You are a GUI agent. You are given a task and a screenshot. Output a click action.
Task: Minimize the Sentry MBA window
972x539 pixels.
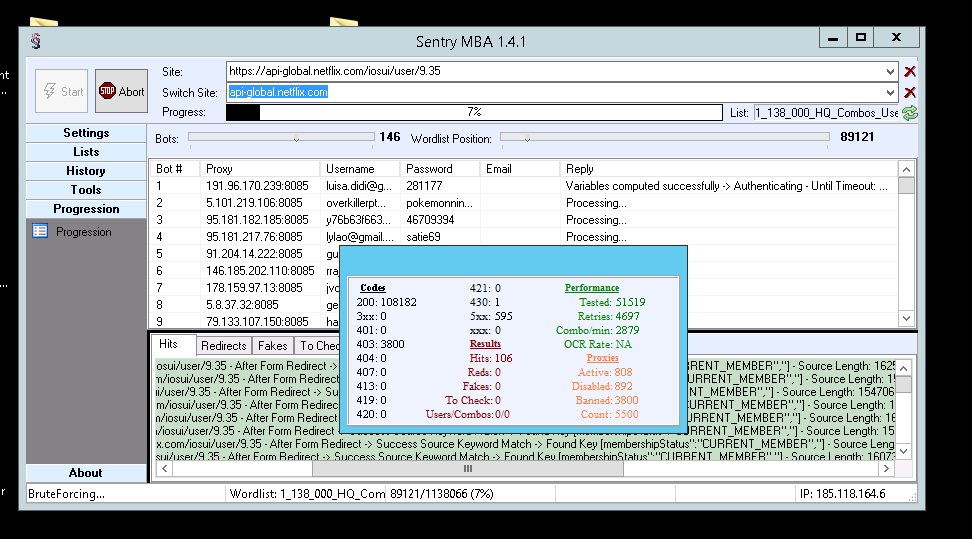pyautogui.click(x=833, y=38)
